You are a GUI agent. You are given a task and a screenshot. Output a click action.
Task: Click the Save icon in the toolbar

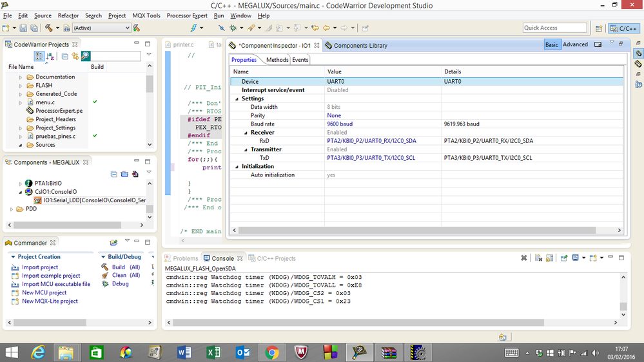[x=24, y=28]
